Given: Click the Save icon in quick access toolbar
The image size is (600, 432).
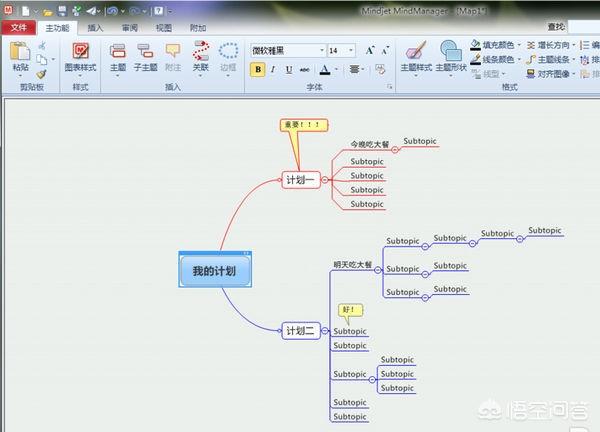Looking at the screenshot, I should [x=62, y=10].
